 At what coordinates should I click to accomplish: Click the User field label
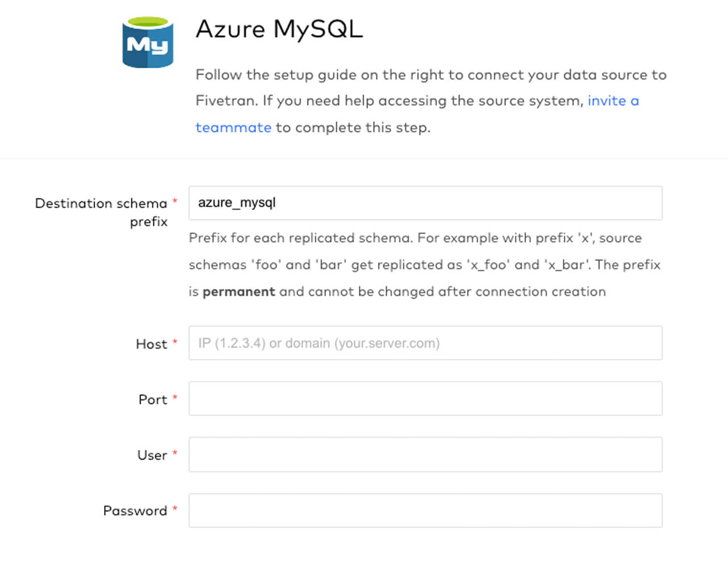click(x=152, y=456)
